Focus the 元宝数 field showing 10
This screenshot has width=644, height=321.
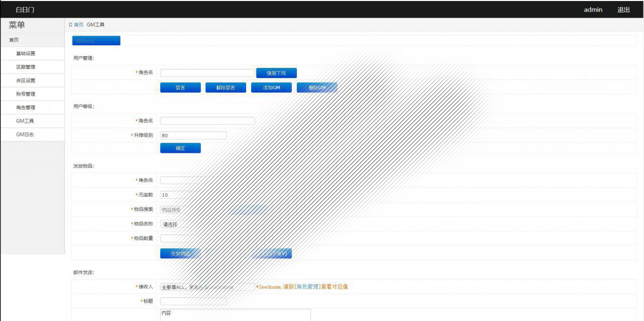(x=193, y=195)
